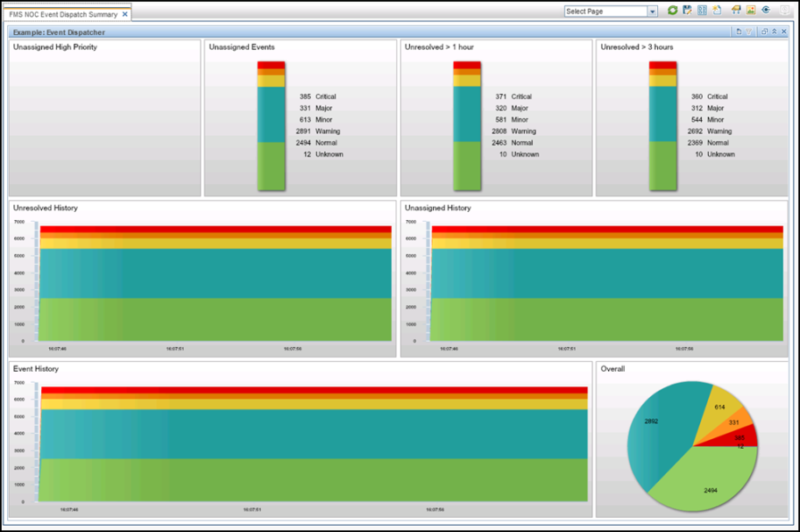Screen dimensions: 800x532
Task: Click the 312 Major row in Unresolved > 3 hours
Action: point(708,108)
